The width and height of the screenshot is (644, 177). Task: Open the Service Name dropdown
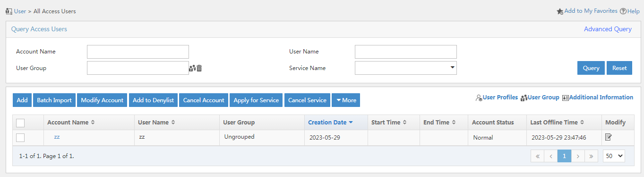coord(406,68)
